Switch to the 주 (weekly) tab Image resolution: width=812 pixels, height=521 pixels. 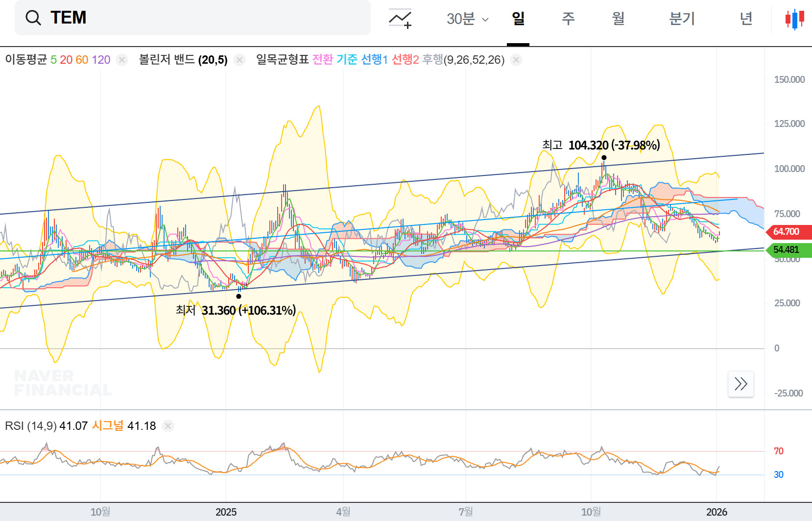[568, 19]
